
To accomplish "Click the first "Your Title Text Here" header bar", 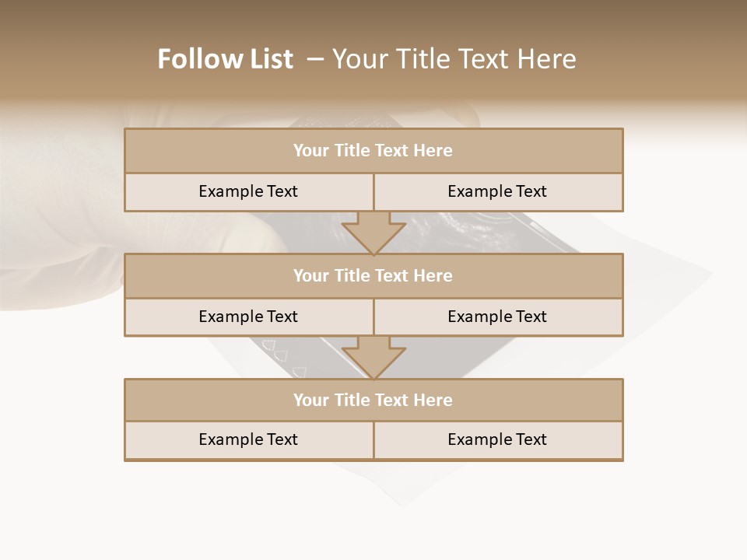I will tap(373, 151).
